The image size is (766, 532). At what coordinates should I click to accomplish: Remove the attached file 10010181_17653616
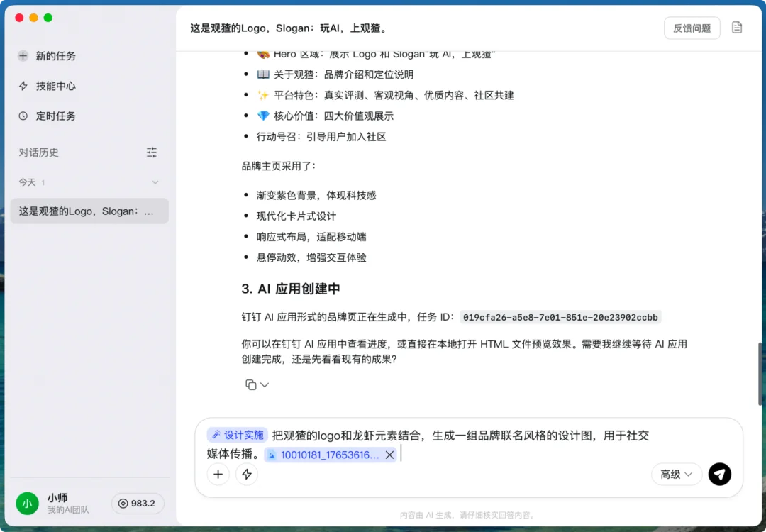click(x=389, y=455)
